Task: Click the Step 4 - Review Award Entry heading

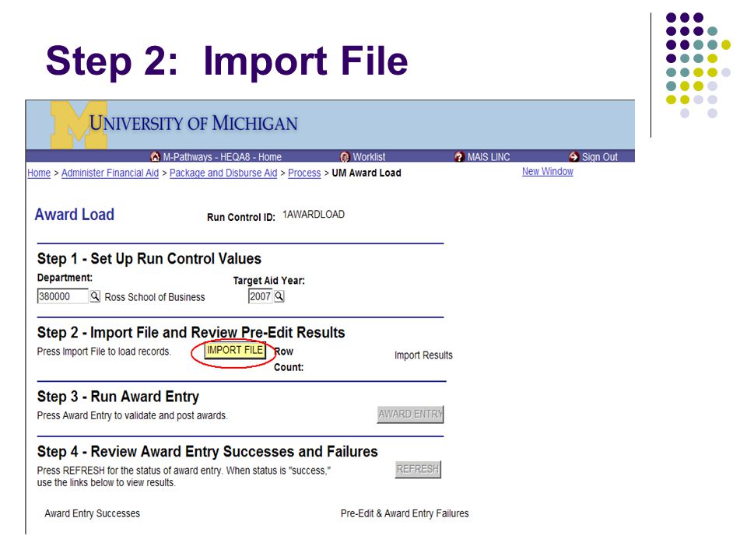Action: point(207,451)
